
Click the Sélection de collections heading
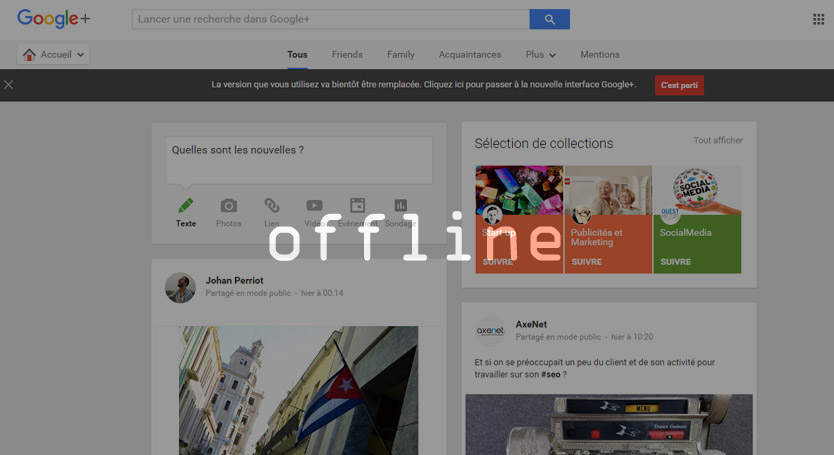[544, 143]
